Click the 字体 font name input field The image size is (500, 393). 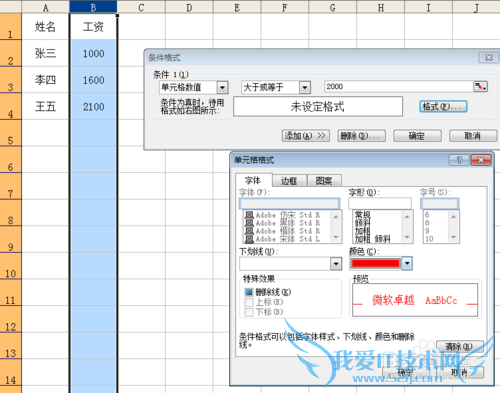pyautogui.click(x=290, y=203)
